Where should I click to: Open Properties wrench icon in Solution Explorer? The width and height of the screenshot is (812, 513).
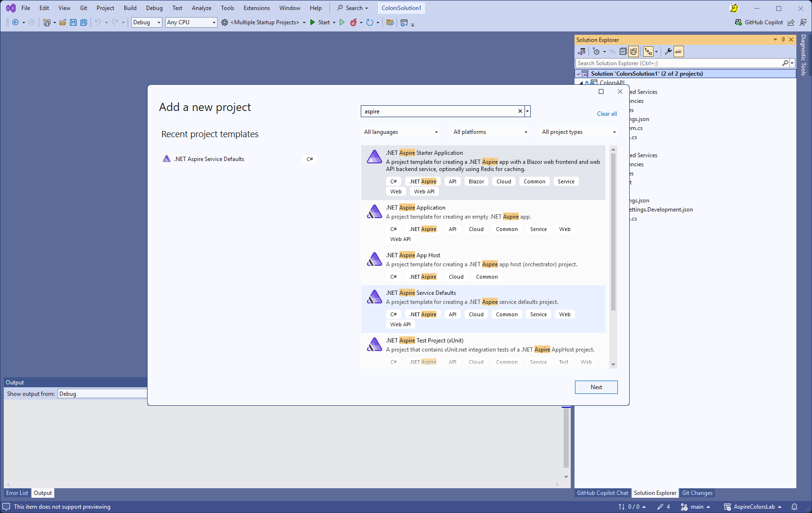coord(668,51)
